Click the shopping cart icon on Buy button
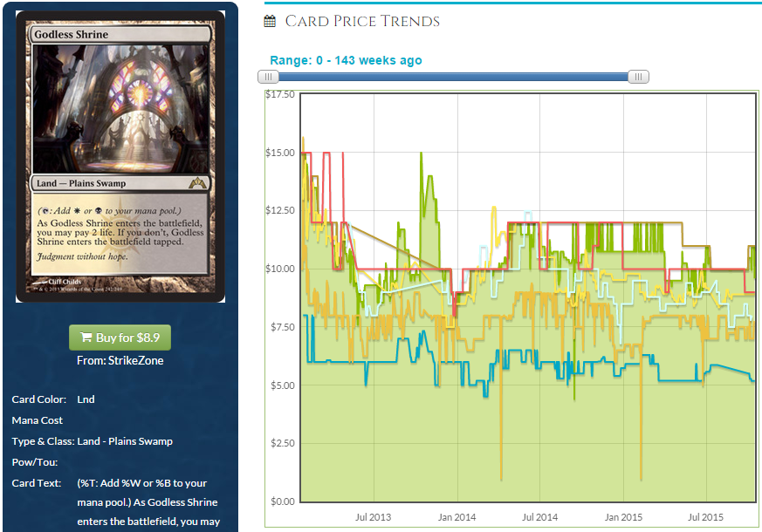Image resolution: width=762 pixels, height=532 pixels. (86, 338)
